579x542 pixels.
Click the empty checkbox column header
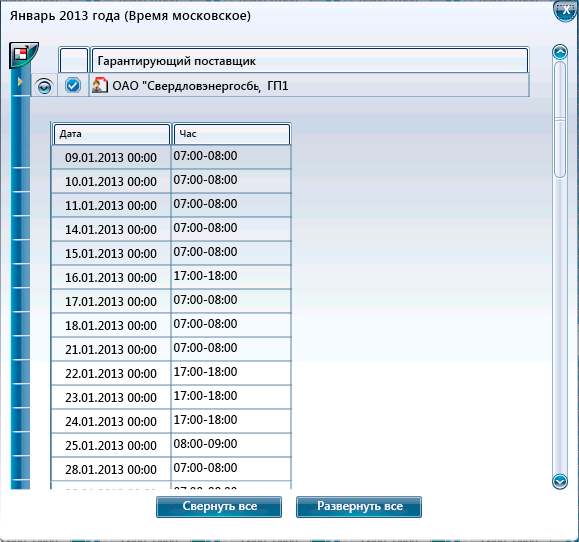point(74,60)
